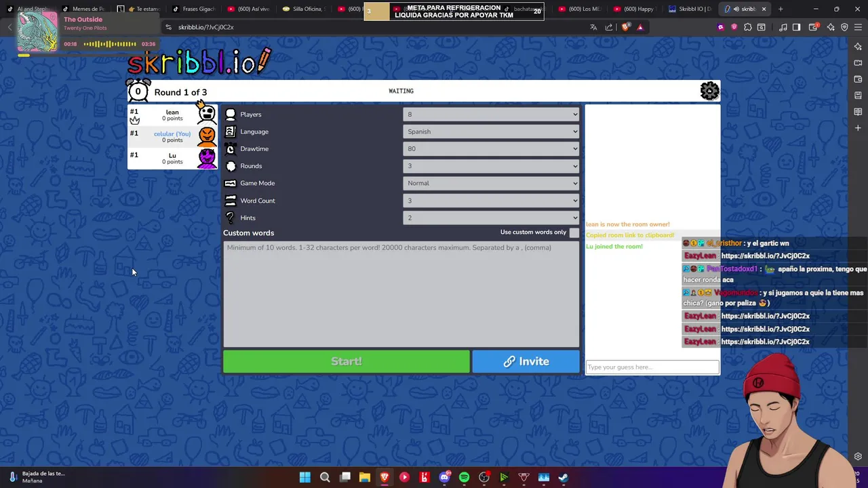868x488 pixels.
Task: Click the Custom words text area
Action: 401,293
